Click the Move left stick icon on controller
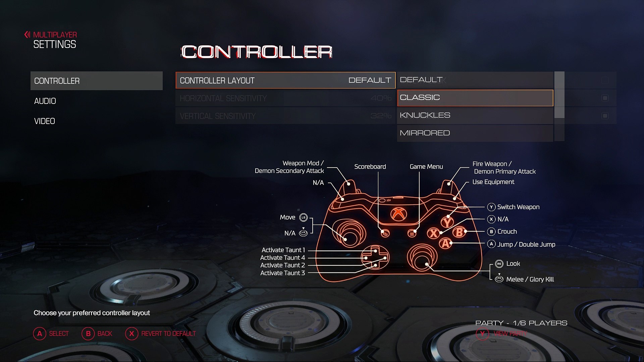The width and height of the screenshot is (644, 362). 302,217
